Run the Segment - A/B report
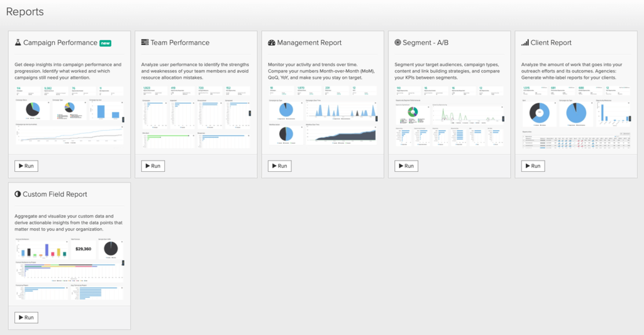 coord(407,166)
